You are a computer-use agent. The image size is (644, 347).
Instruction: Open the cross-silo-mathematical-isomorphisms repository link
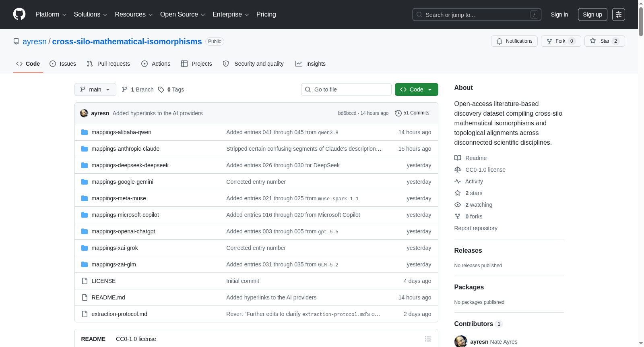click(x=127, y=42)
